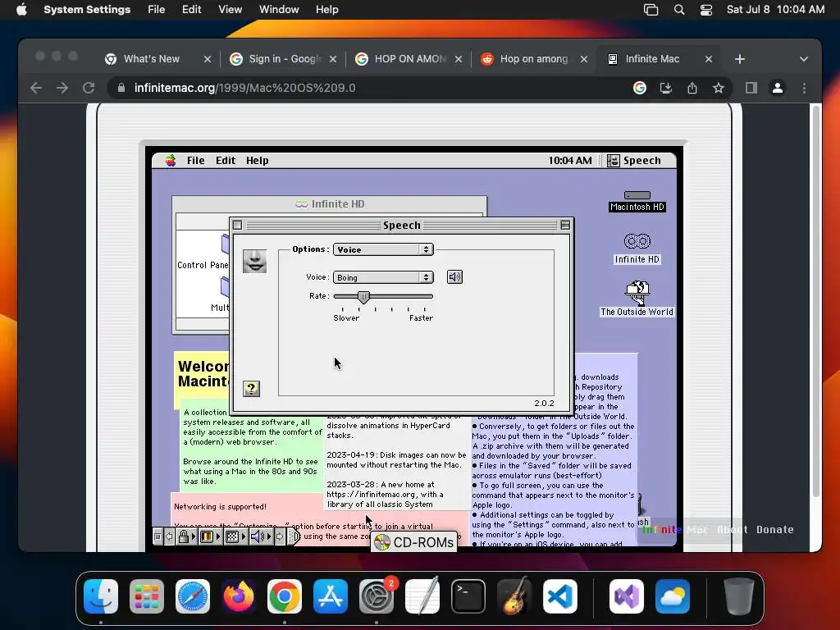Click the Control Strip right scroll arrow
This screenshot has height=630, width=840.
coord(280,536)
